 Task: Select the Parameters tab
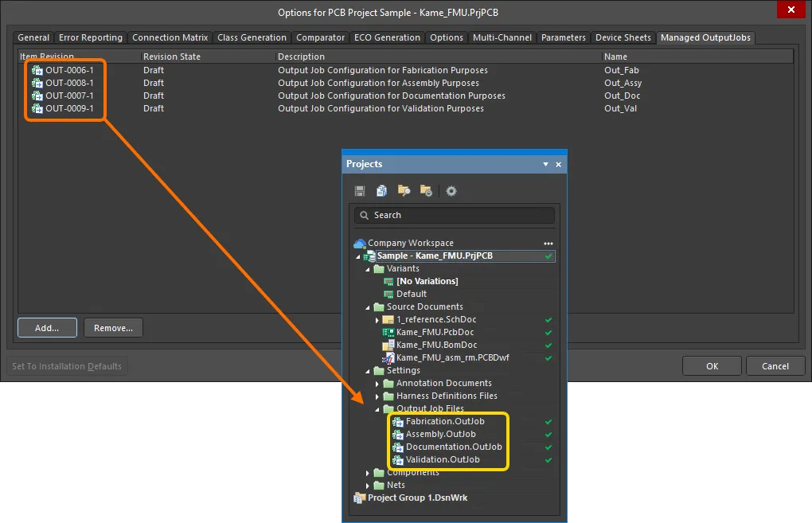pos(564,37)
